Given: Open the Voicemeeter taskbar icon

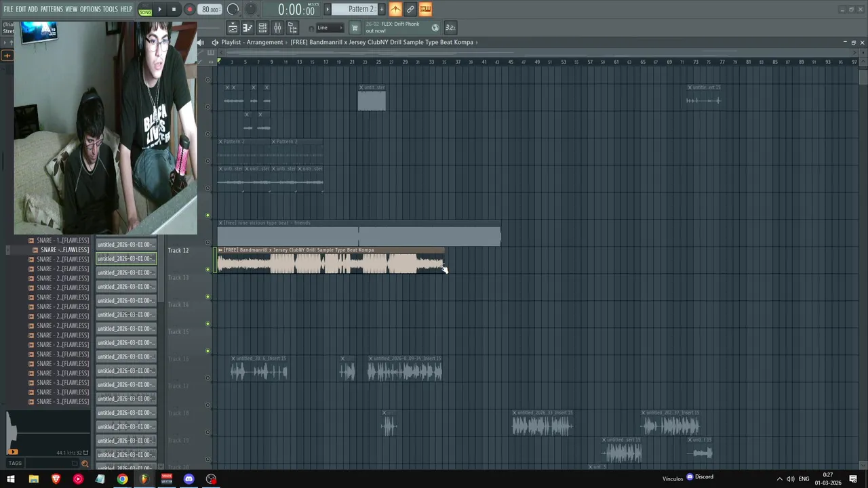Looking at the screenshot, I should [166, 479].
